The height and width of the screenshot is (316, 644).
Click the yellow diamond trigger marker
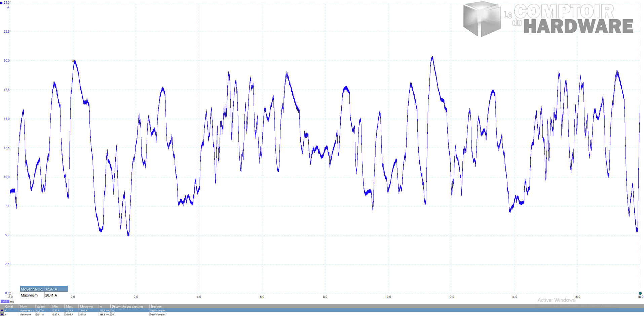73,61
